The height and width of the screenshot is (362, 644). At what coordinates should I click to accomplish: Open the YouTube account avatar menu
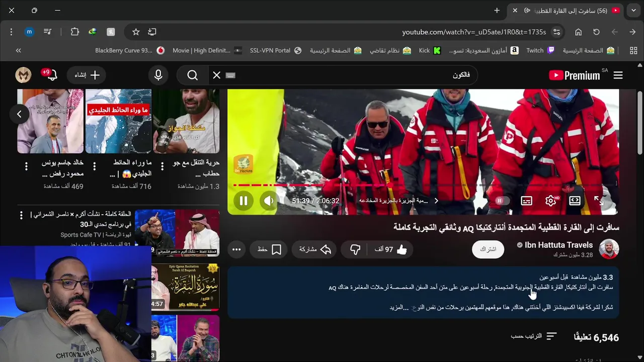click(x=23, y=75)
